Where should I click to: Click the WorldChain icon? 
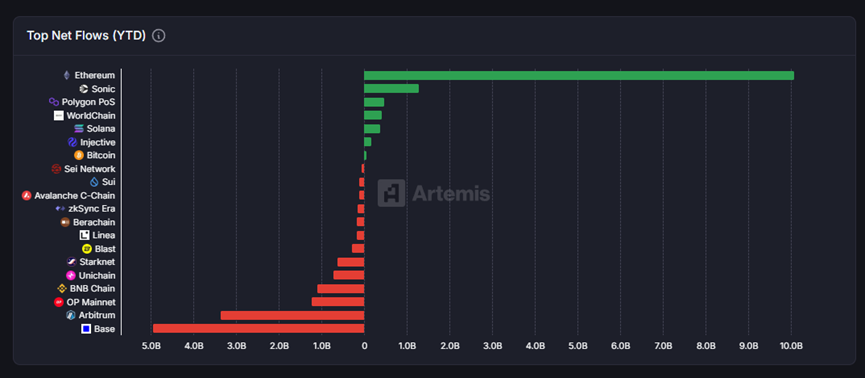click(x=58, y=116)
